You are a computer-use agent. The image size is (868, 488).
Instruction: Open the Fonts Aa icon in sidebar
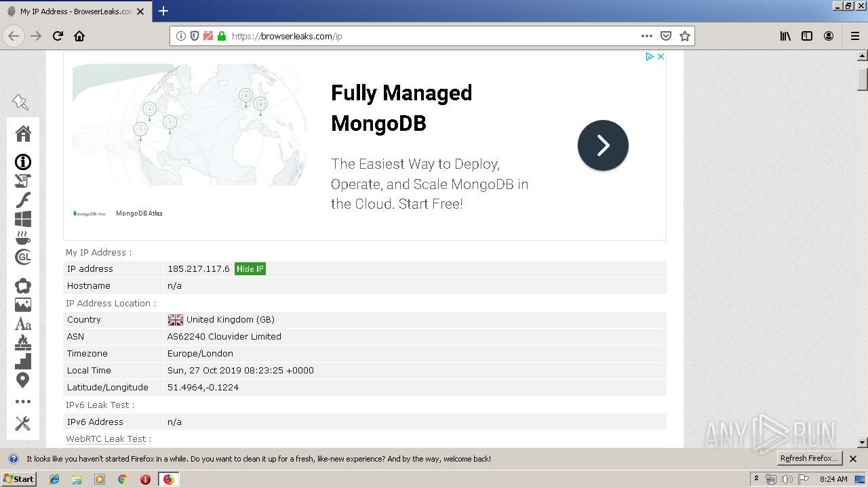(23, 324)
